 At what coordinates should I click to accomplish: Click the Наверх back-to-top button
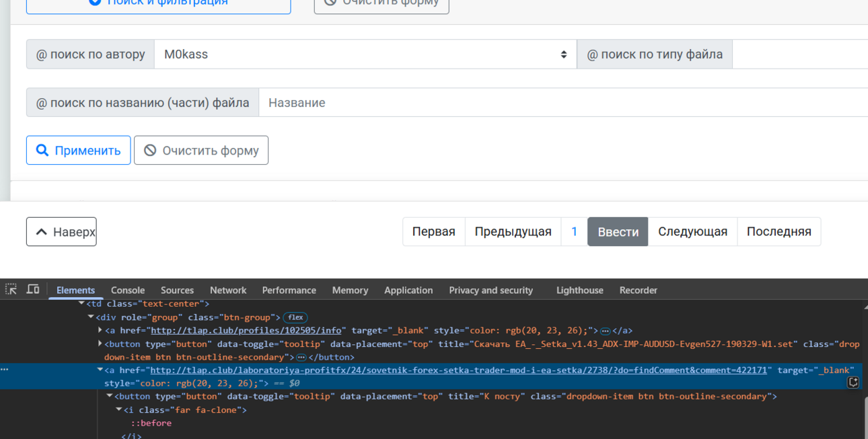coord(61,232)
